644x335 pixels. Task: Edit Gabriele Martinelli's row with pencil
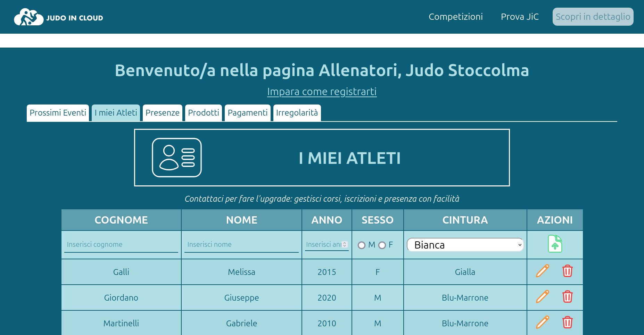click(x=542, y=323)
